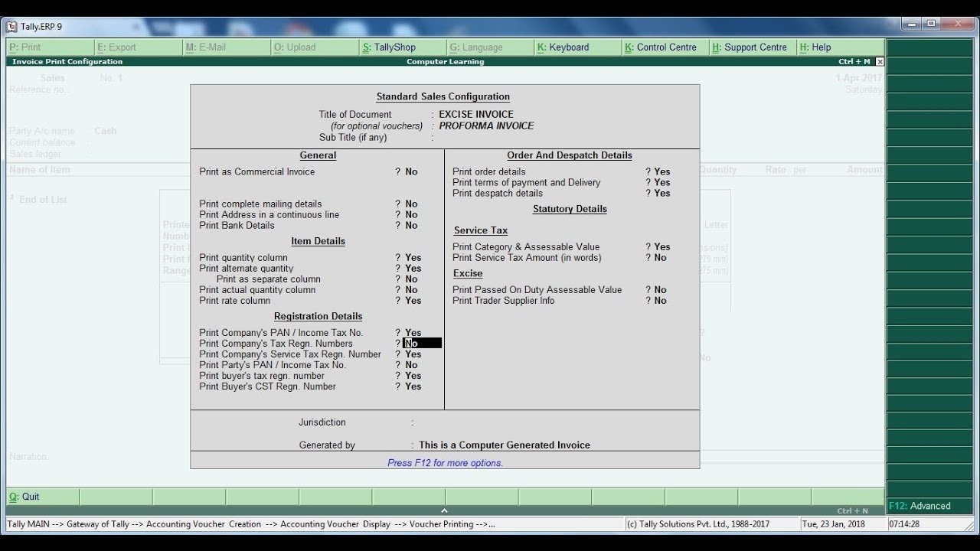Open the E: Export menu
This screenshot has width=980, height=551.
[x=139, y=47]
